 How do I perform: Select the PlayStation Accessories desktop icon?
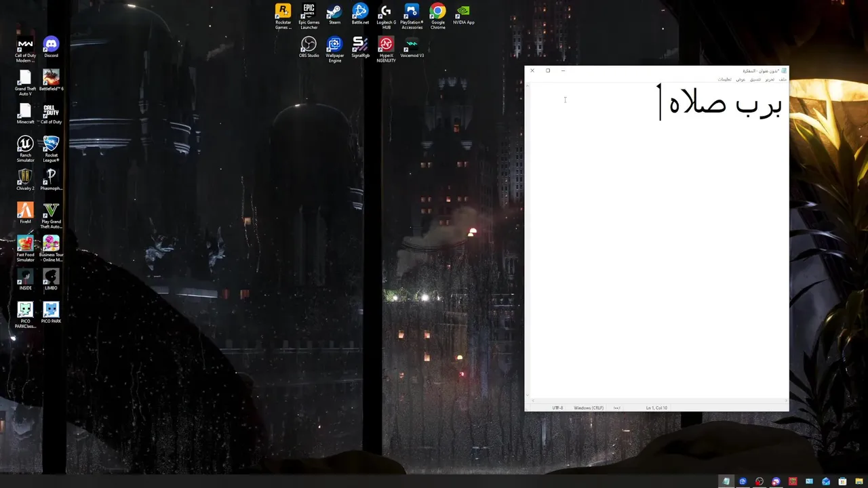coord(412,16)
